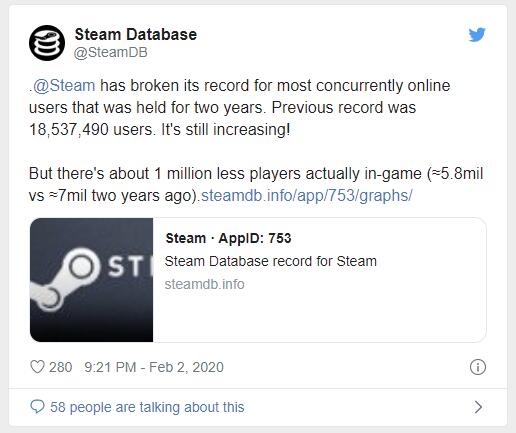This screenshot has height=433, width=516.
Task: Click the tweet body text about 18,537,490 users
Action: 239,107
